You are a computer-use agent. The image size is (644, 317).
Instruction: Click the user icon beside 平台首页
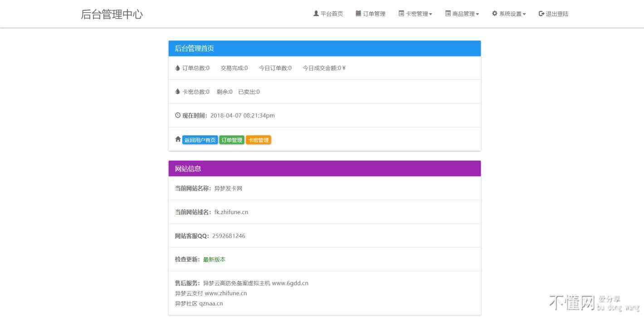click(316, 14)
